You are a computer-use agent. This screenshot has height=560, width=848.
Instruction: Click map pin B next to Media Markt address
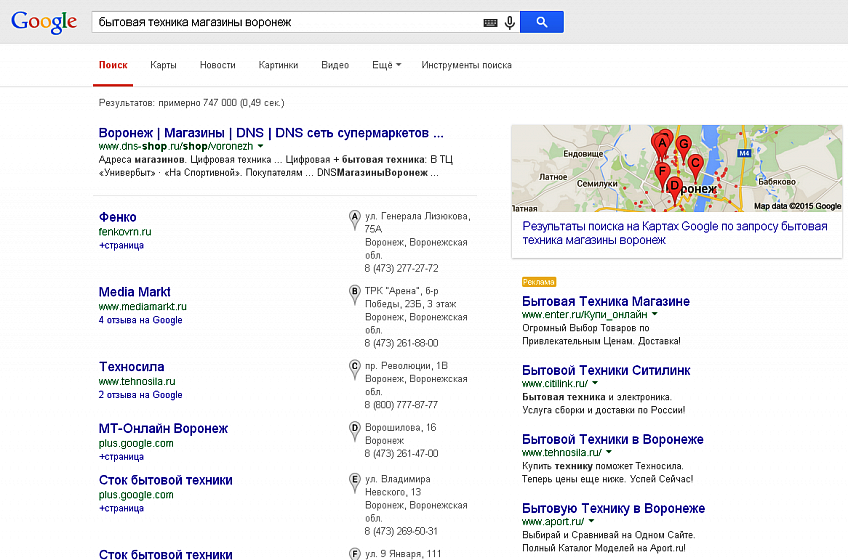click(354, 294)
